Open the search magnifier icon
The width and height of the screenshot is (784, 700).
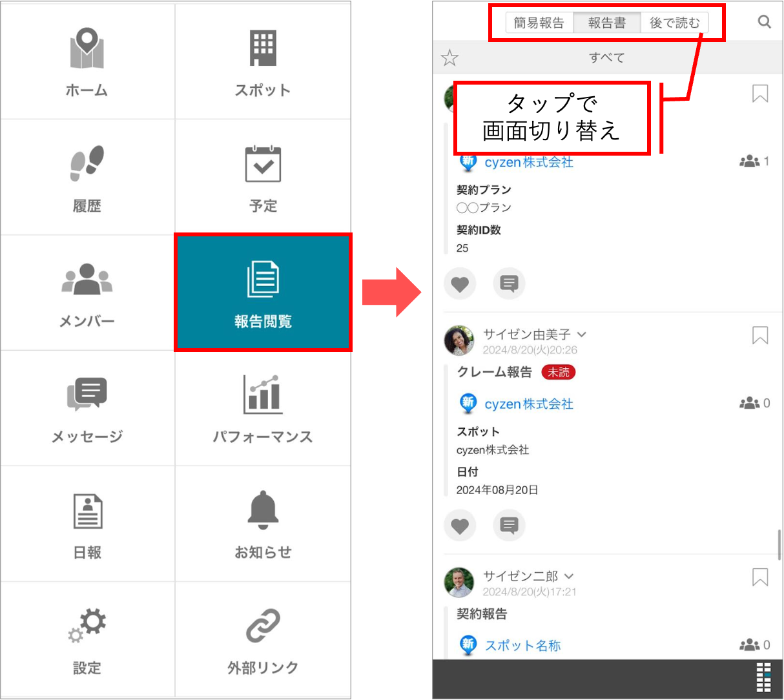click(764, 22)
